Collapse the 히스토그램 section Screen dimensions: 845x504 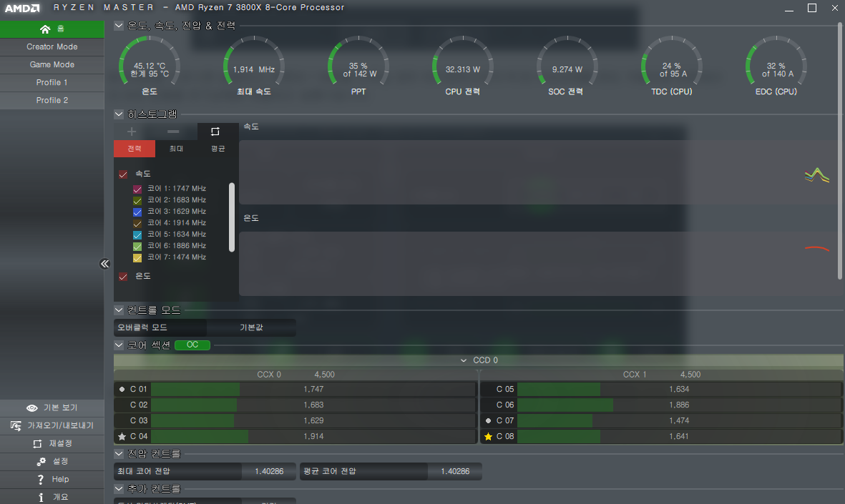[119, 114]
